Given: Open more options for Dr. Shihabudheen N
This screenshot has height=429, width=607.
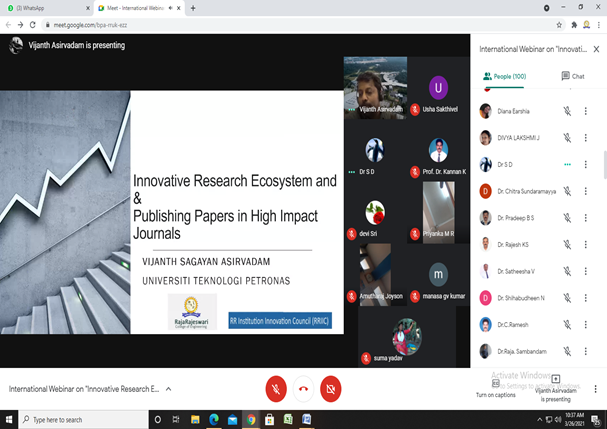Looking at the screenshot, I should pyautogui.click(x=585, y=298).
